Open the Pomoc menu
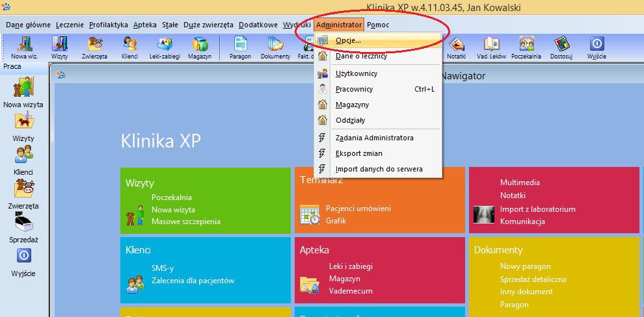644x317 pixels. point(378,25)
